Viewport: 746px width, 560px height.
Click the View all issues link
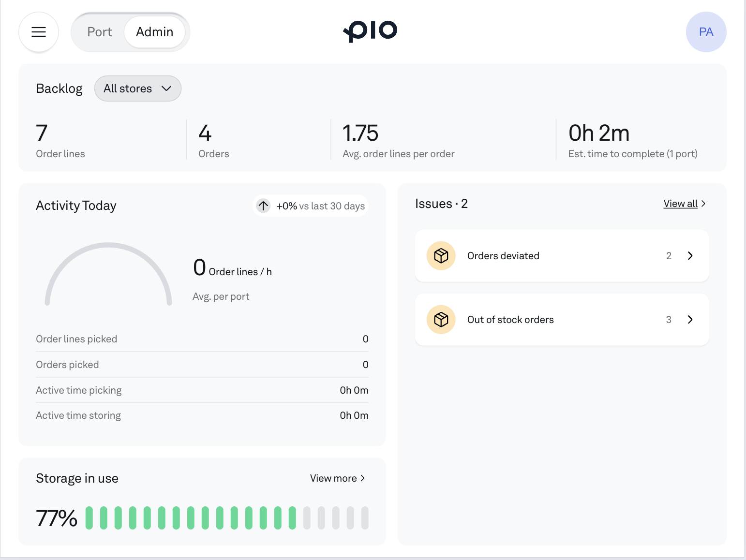(x=680, y=204)
